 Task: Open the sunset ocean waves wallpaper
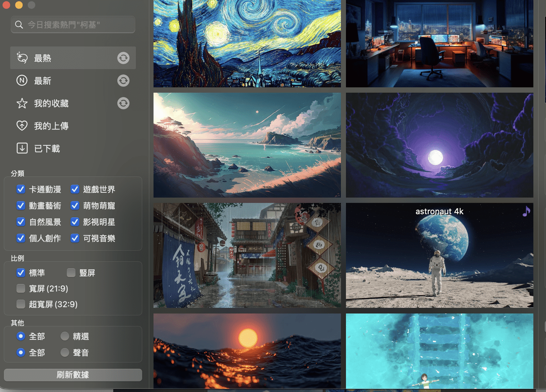[x=247, y=351]
